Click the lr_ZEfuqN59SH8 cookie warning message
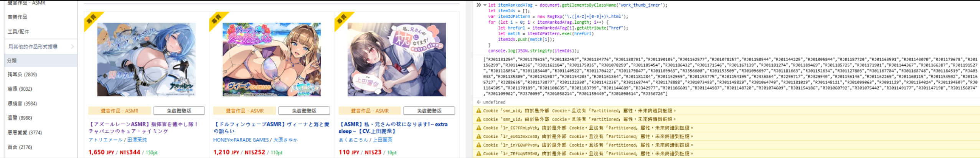 coord(588,153)
